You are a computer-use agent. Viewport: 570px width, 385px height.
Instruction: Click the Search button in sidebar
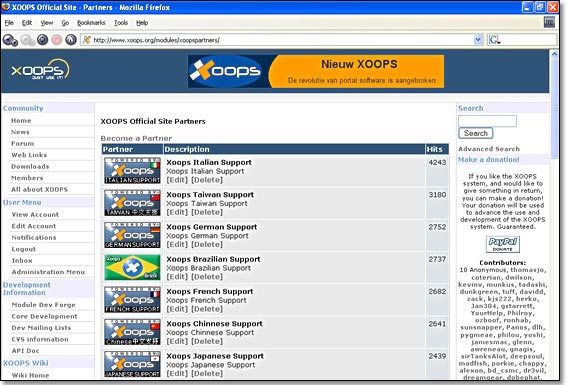coord(475,133)
